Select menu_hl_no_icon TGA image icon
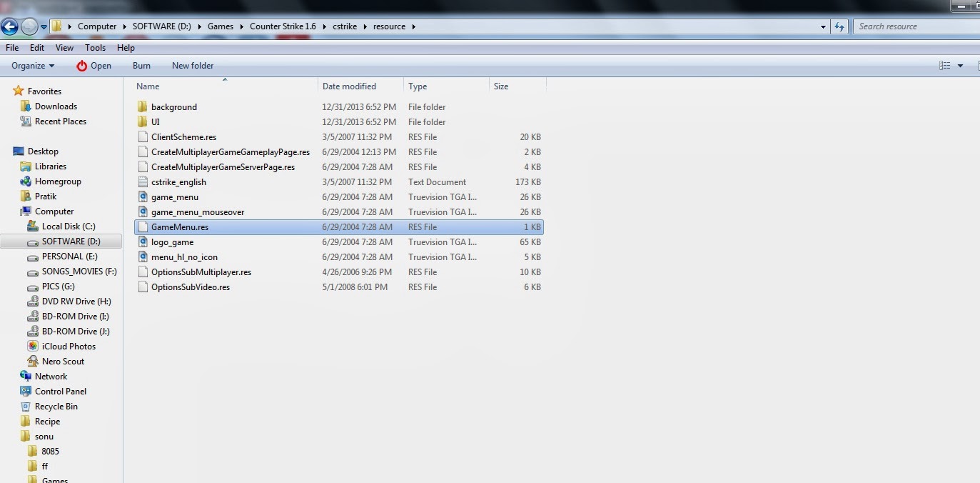This screenshot has height=483, width=980. tap(142, 257)
